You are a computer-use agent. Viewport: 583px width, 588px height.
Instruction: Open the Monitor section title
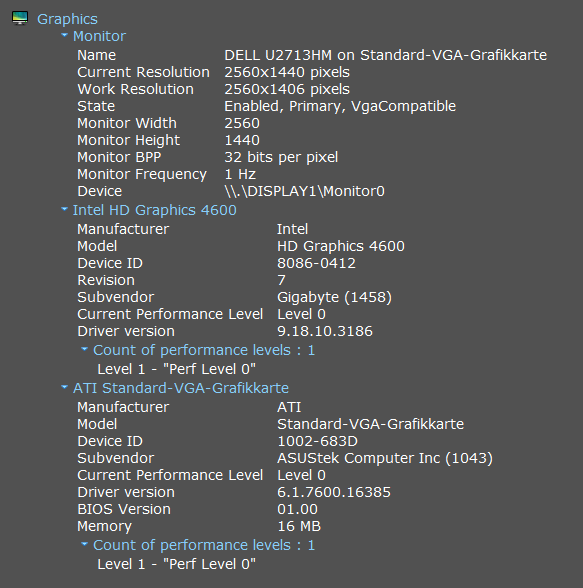(x=99, y=36)
